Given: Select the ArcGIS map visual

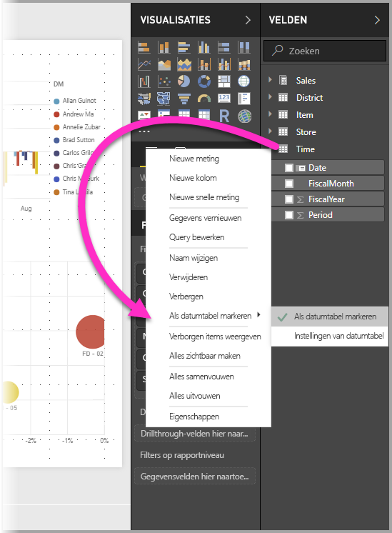Looking at the screenshot, I should point(244,116).
